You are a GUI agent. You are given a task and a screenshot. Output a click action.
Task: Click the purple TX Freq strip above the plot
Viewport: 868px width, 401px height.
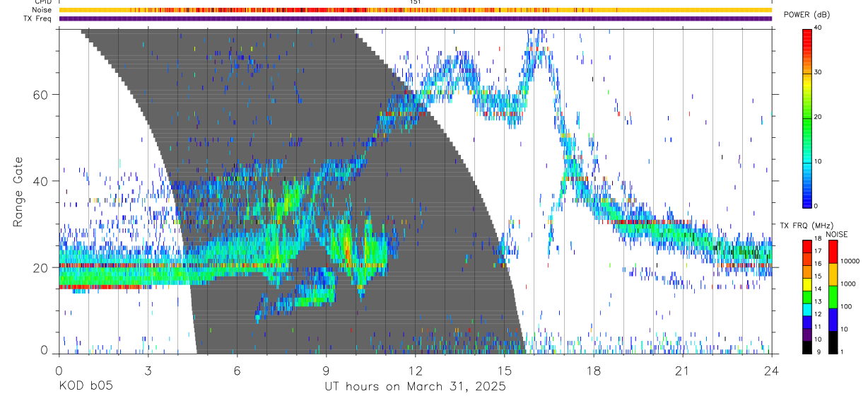coord(415,18)
